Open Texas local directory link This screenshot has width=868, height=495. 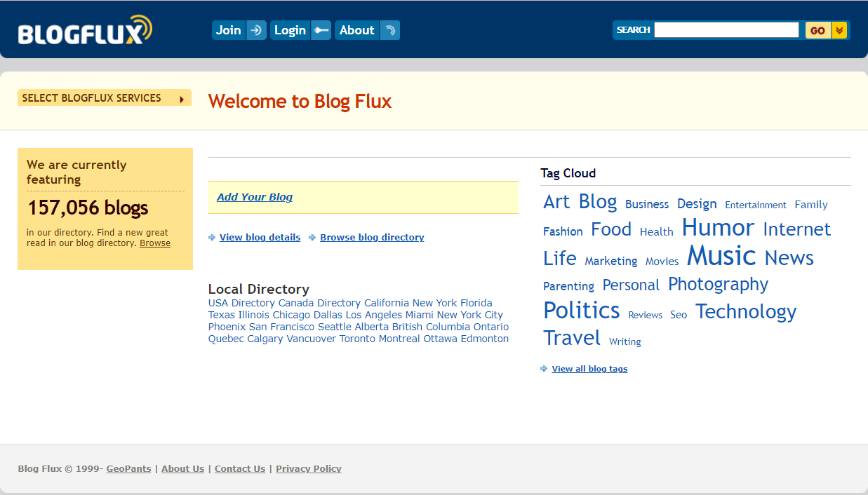click(222, 315)
